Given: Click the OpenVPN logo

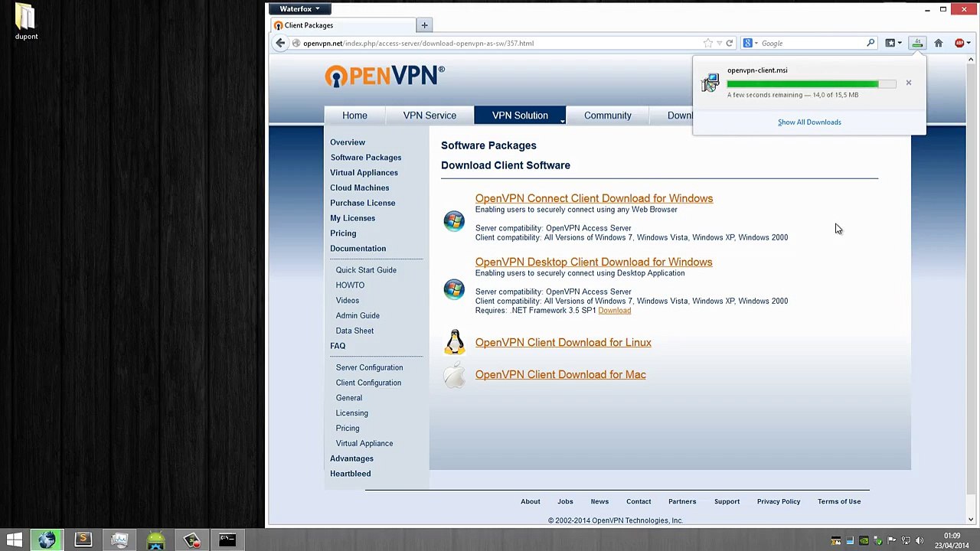Looking at the screenshot, I should [x=384, y=76].
